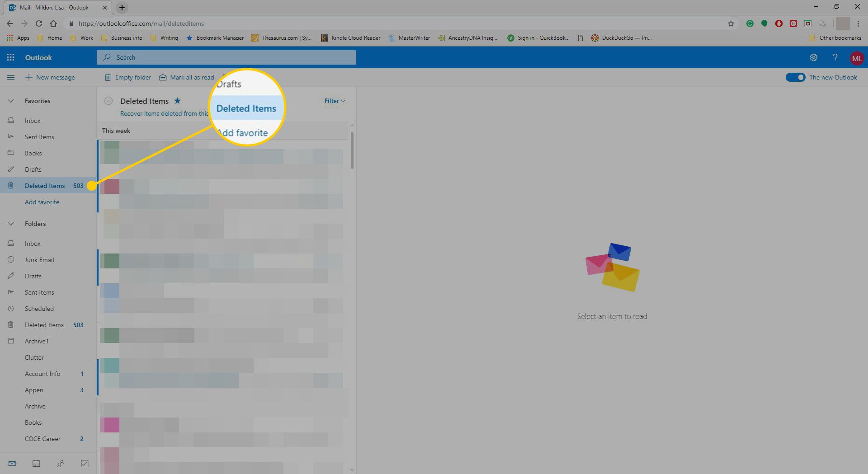Click the browser Reload button
Image resolution: width=868 pixels, height=474 pixels.
pyautogui.click(x=39, y=23)
